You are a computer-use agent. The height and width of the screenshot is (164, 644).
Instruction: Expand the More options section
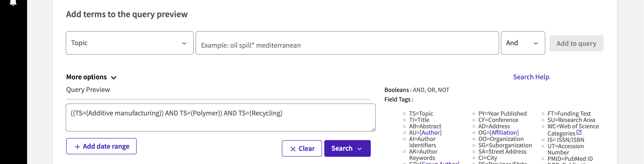(x=91, y=77)
